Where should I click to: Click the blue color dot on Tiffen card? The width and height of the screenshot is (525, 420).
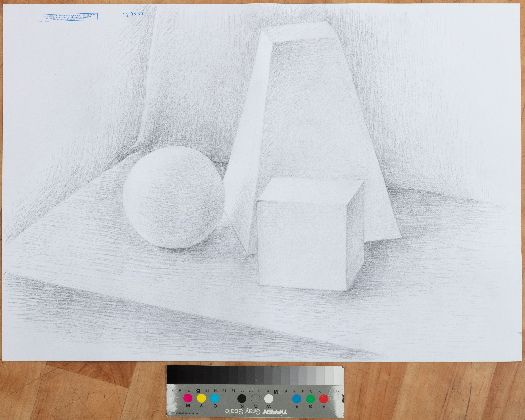297,399
